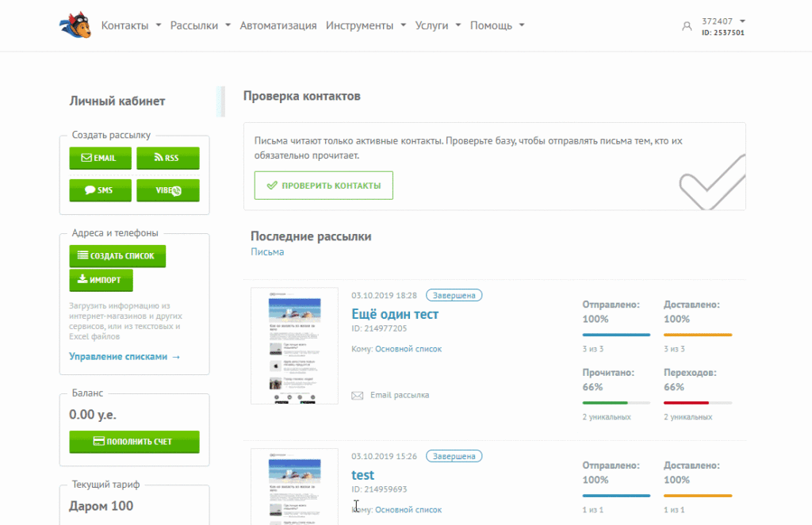Click date 03.10.2019 15:26
812x525 pixels.
click(384, 456)
